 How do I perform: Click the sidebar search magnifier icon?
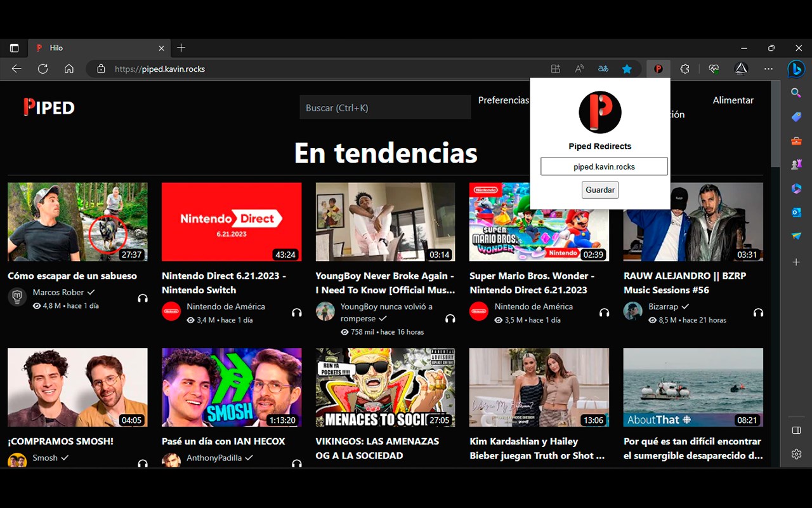(796, 93)
